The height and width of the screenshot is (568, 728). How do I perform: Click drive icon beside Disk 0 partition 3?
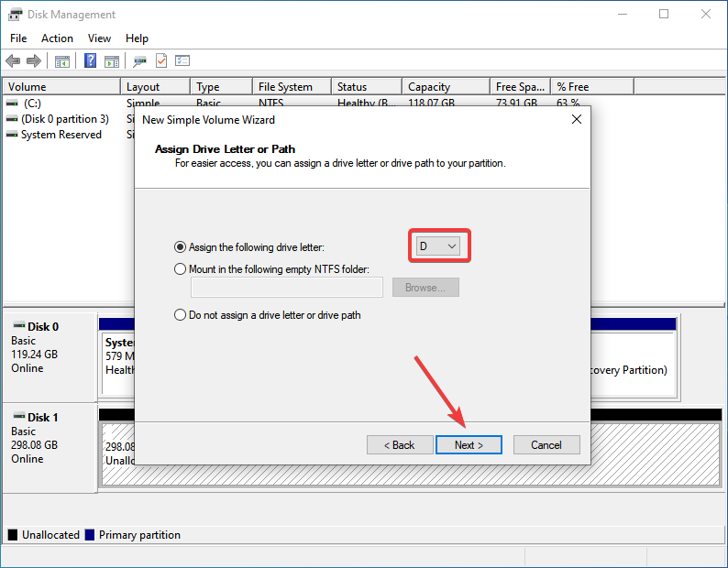tap(12, 119)
